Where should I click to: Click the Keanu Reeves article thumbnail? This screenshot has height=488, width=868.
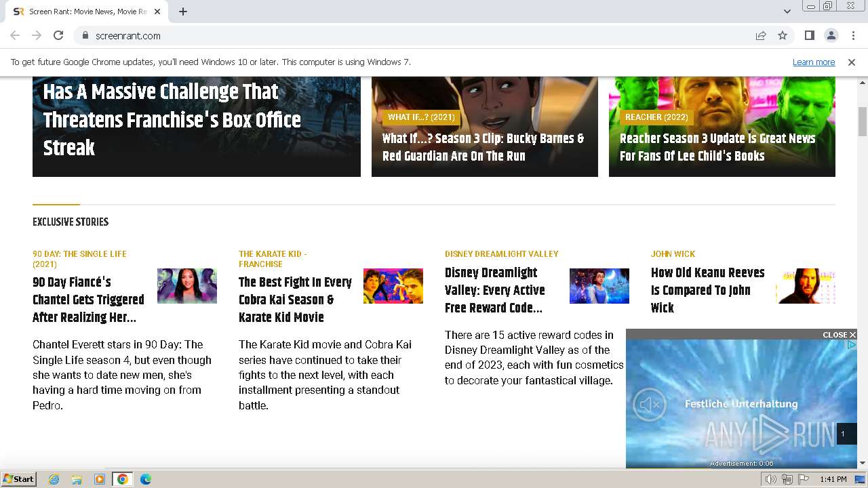point(806,286)
